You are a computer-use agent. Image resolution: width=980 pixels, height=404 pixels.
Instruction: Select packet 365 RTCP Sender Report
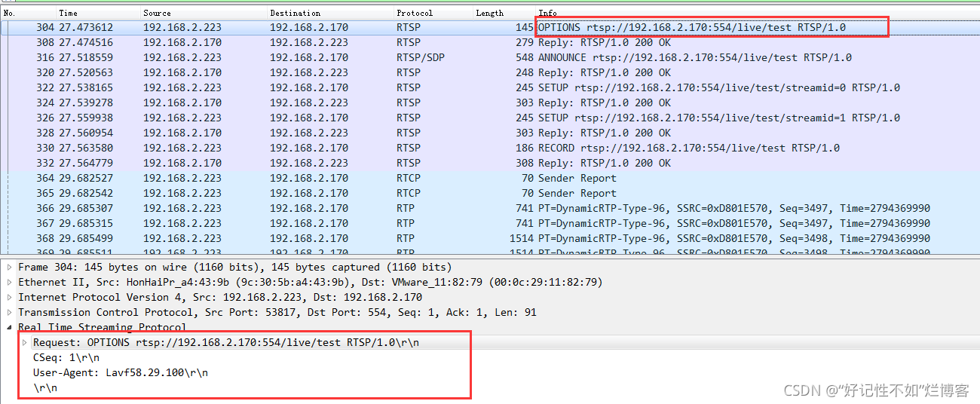490,193
